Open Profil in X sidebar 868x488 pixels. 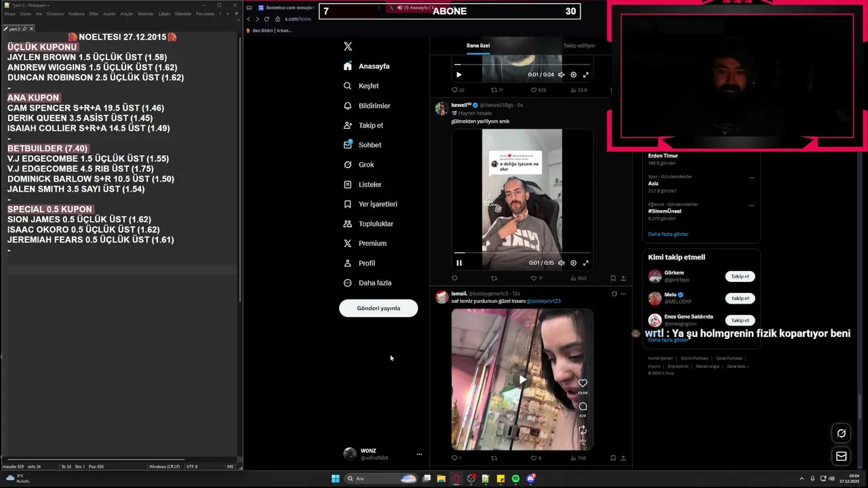[x=359, y=263]
